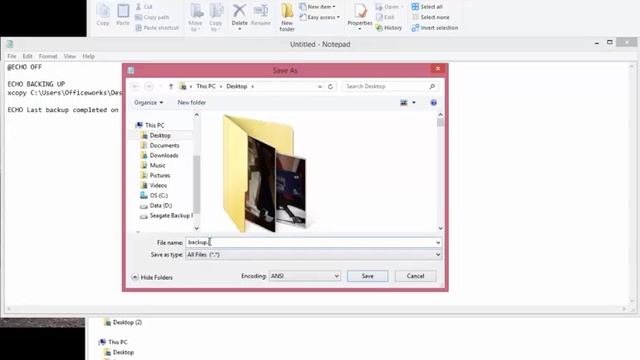Select Downloads in navigation pane
This screenshot has height=360, width=640.
[x=164, y=155]
